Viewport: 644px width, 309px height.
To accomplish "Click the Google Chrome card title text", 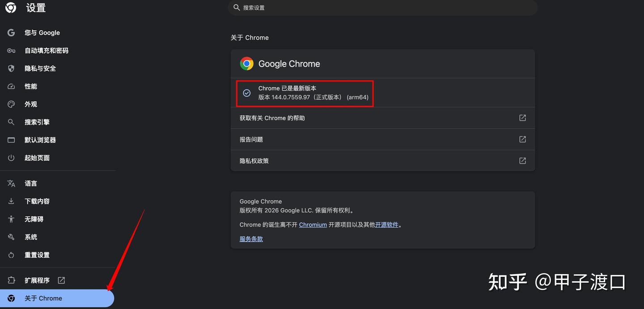I will click(289, 64).
